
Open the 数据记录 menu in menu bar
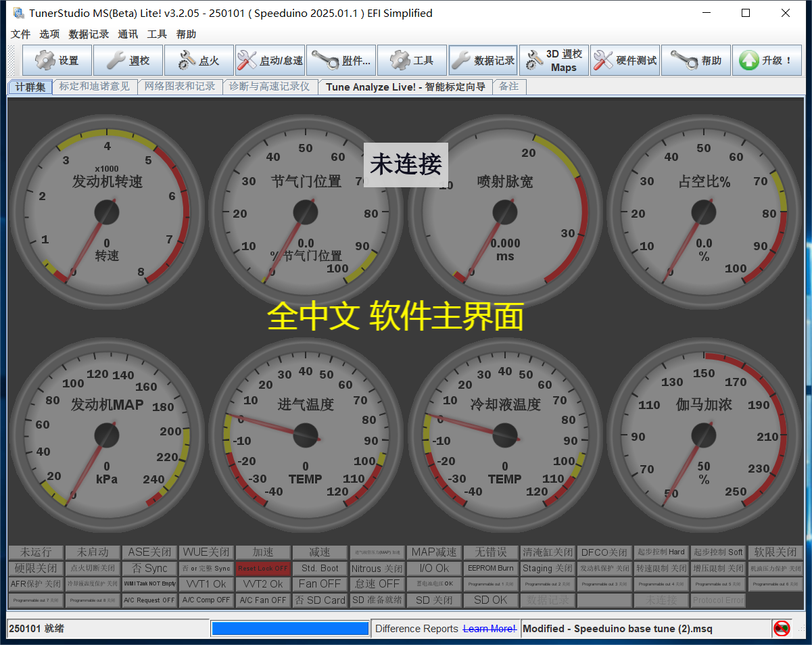(x=89, y=34)
